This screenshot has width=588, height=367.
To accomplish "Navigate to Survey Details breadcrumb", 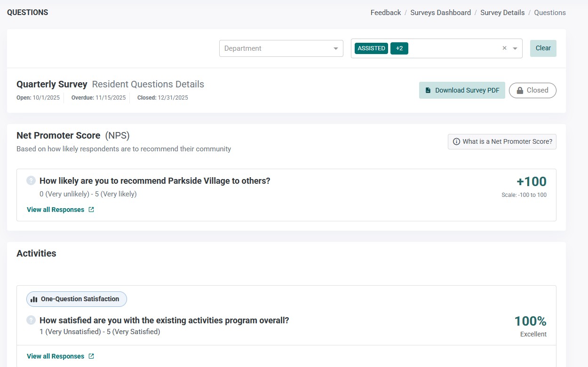I will coord(502,13).
